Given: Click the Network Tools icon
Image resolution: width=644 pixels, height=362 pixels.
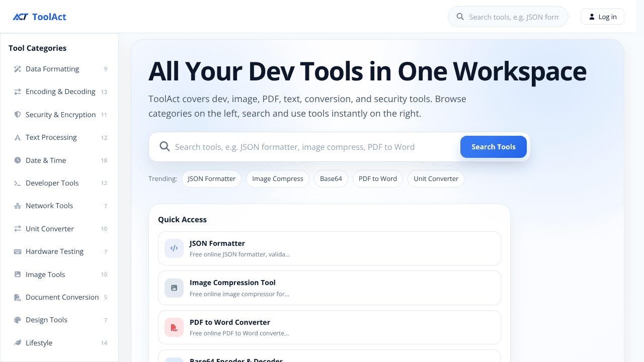Looking at the screenshot, I should (18, 206).
